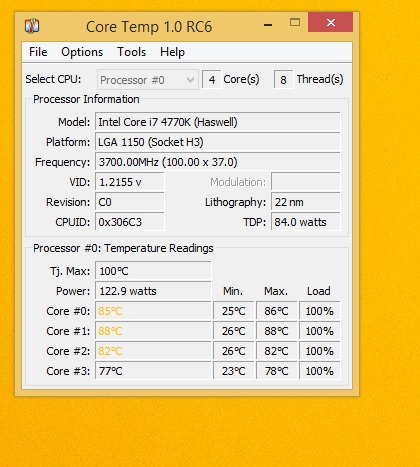420x467 pixels.
Task: Click the Frequency field 3700.00MHz
Action: click(218, 162)
